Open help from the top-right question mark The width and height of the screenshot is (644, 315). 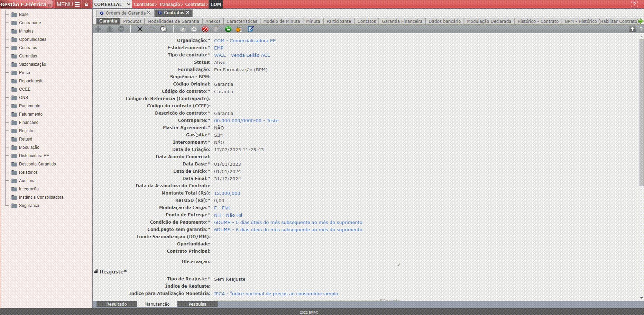click(x=634, y=4)
